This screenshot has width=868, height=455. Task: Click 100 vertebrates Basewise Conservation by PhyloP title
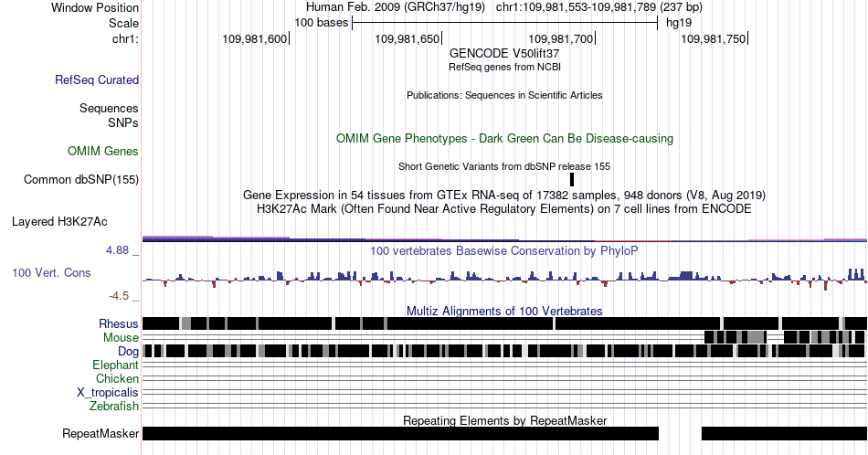pyautogui.click(x=504, y=250)
